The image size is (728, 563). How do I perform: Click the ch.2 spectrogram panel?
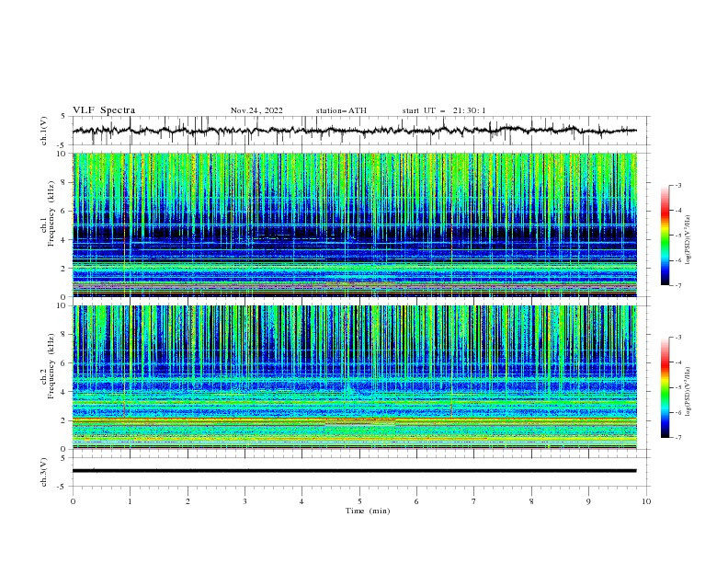[354, 377]
